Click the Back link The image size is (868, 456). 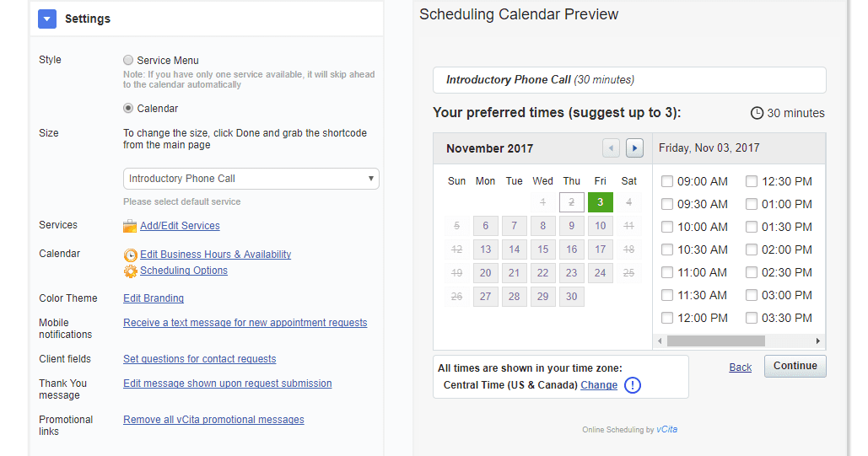click(x=740, y=367)
